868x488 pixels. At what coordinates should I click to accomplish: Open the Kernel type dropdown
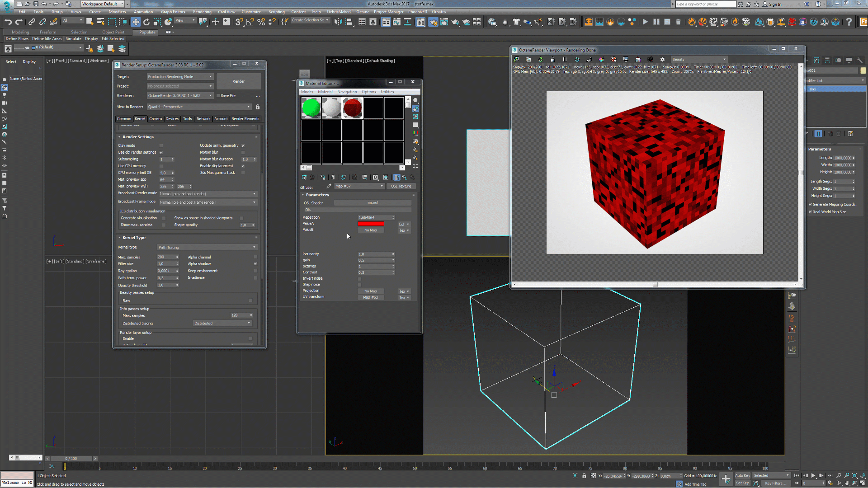[207, 247]
